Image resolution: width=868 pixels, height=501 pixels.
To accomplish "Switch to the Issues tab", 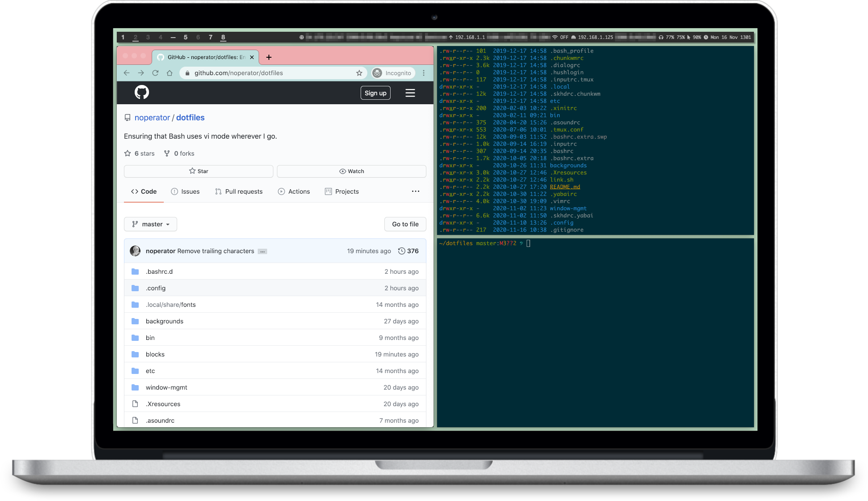I will (185, 191).
